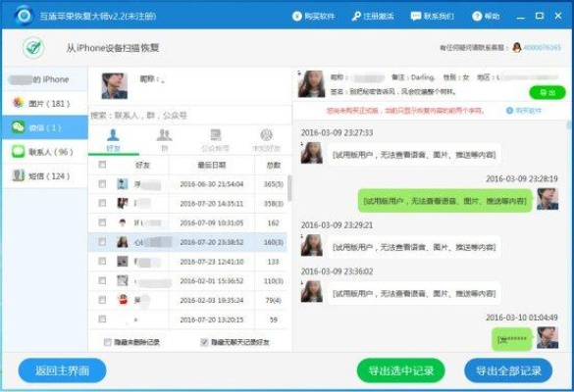Click the green export button near profile
574x392 pixels.
(x=548, y=92)
